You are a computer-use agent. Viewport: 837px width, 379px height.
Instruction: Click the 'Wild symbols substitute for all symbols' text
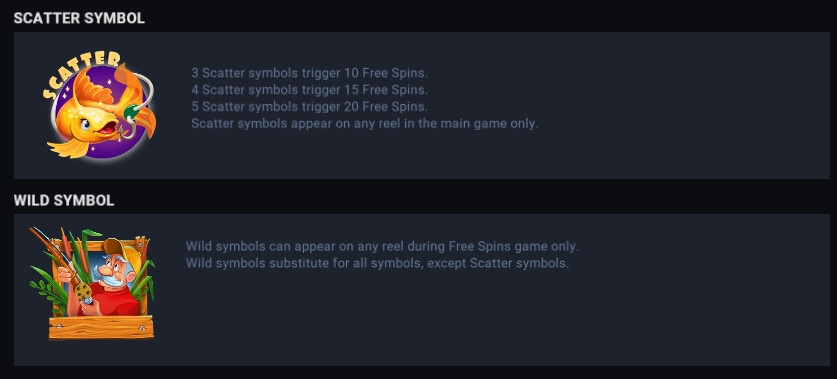pyautogui.click(x=377, y=264)
